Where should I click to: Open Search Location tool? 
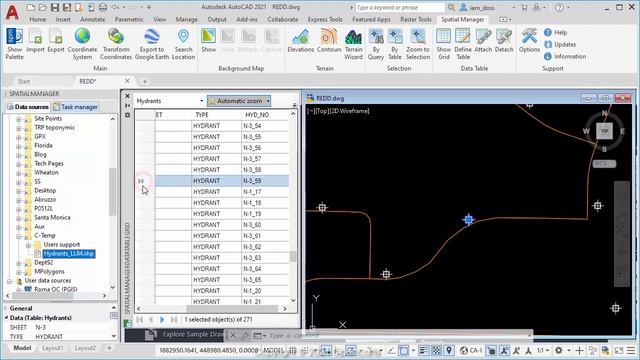pos(183,44)
